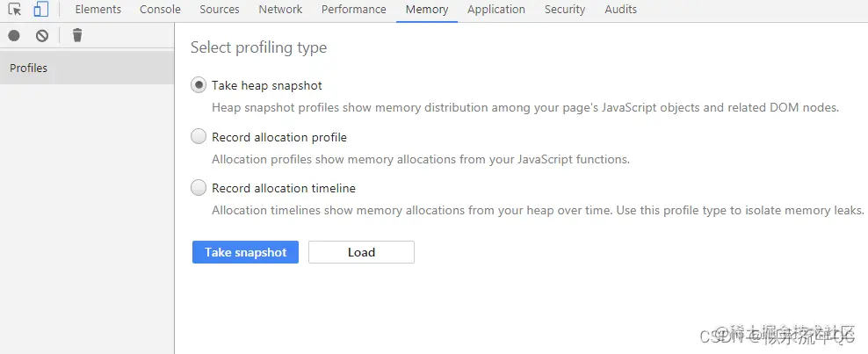This screenshot has width=868, height=354.
Task: Click the trash collect garbage icon
Action: 77,36
